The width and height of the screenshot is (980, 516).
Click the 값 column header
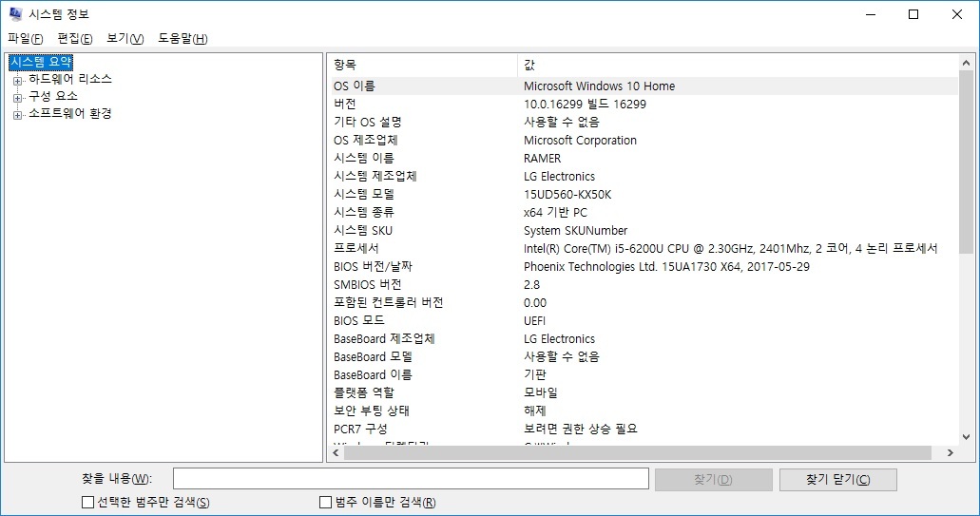click(737, 65)
